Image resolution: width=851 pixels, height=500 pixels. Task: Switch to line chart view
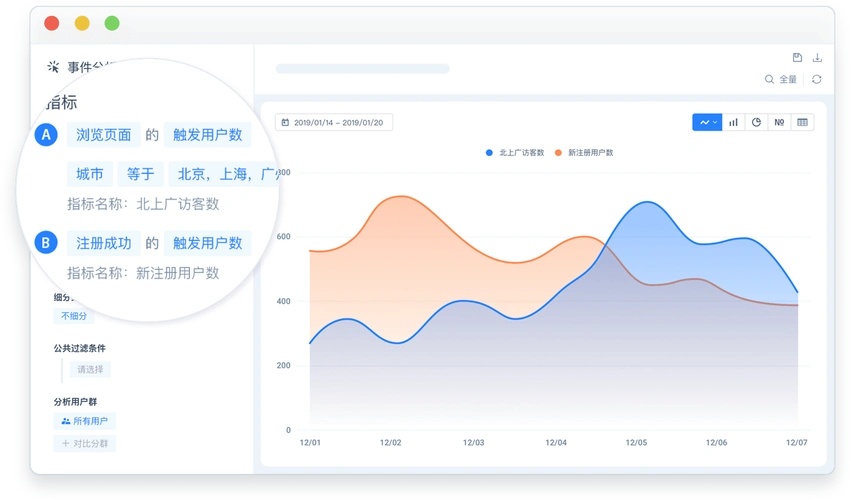click(704, 122)
